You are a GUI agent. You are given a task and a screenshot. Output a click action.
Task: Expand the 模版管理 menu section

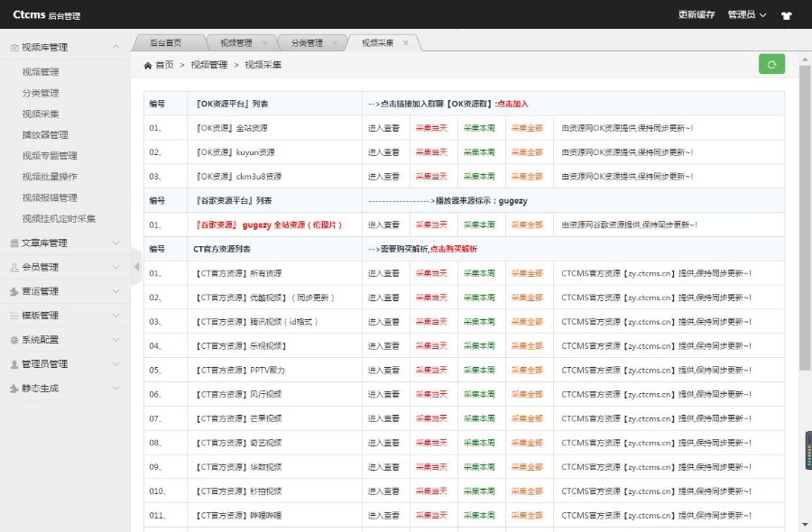[x=116, y=316]
